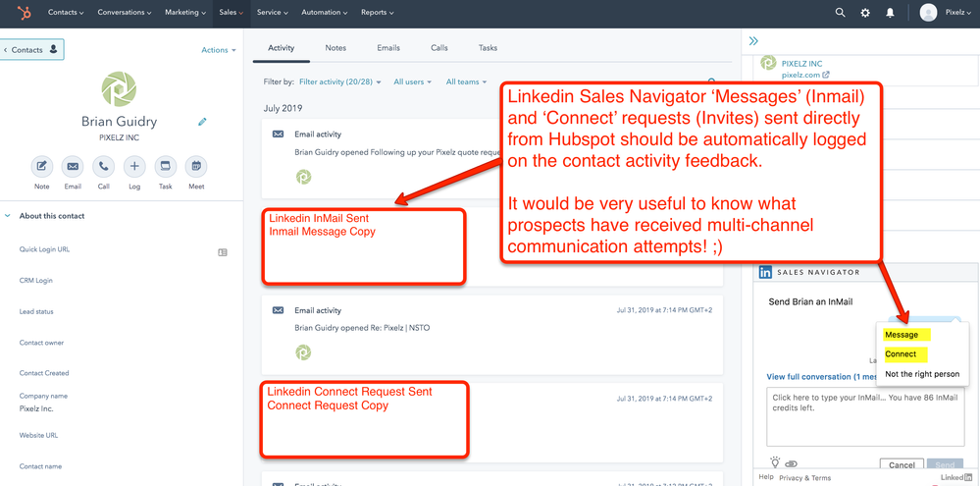Click the PIXELZ INC company logo in sidebar

coord(768,64)
